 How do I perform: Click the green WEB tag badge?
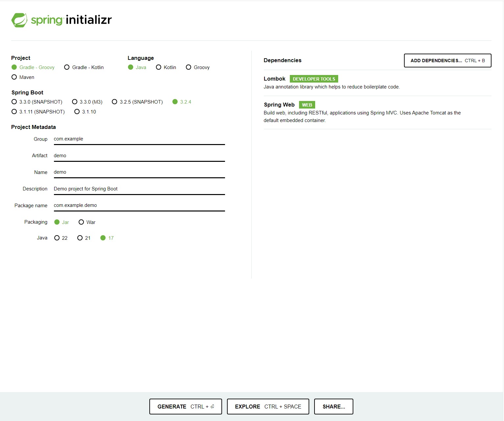click(x=307, y=105)
